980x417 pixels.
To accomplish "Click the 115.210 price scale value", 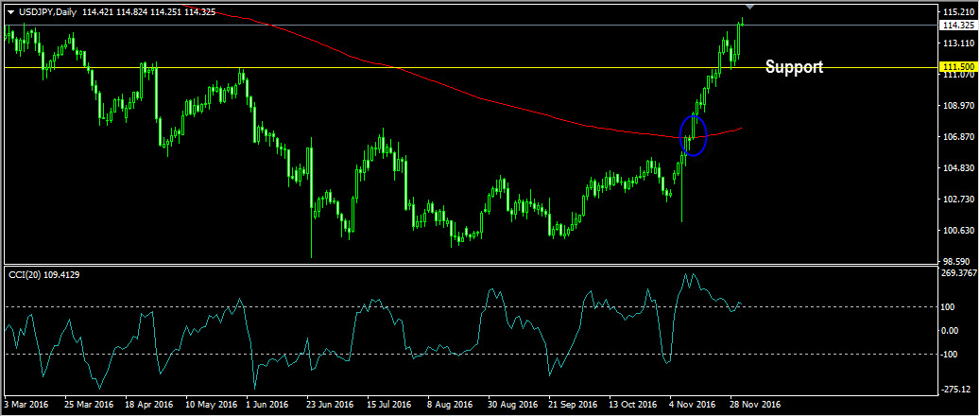I will coord(959,12).
